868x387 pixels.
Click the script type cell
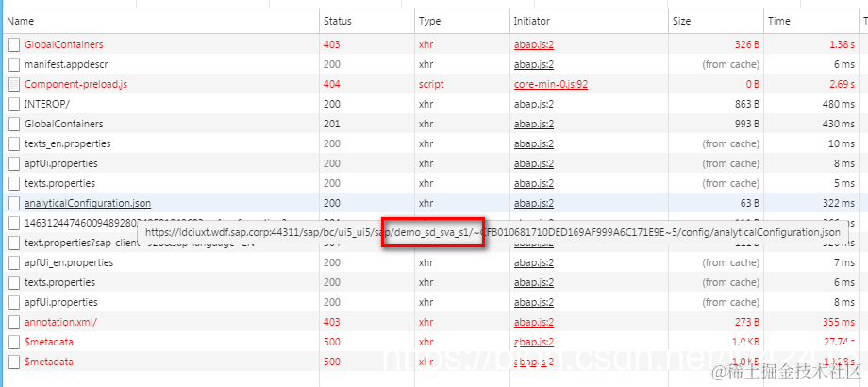coord(431,84)
